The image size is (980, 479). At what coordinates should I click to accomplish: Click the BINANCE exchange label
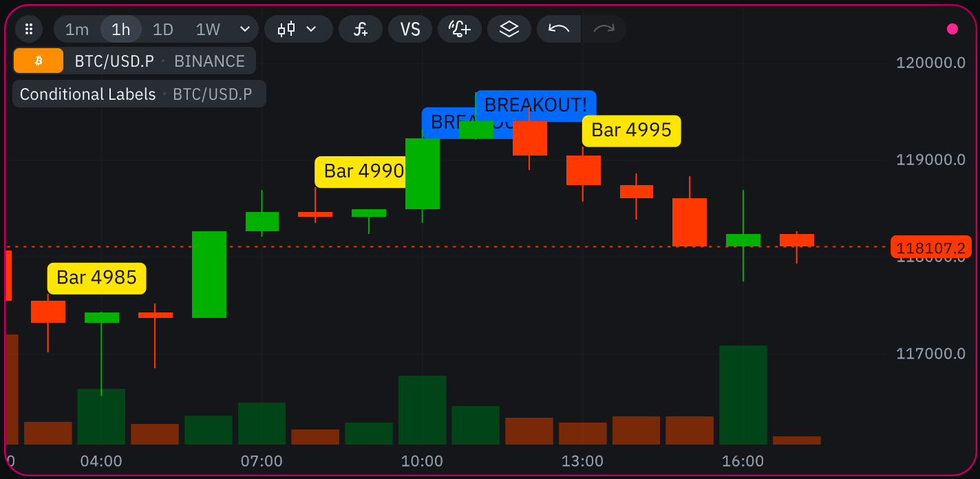tap(209, 61)
